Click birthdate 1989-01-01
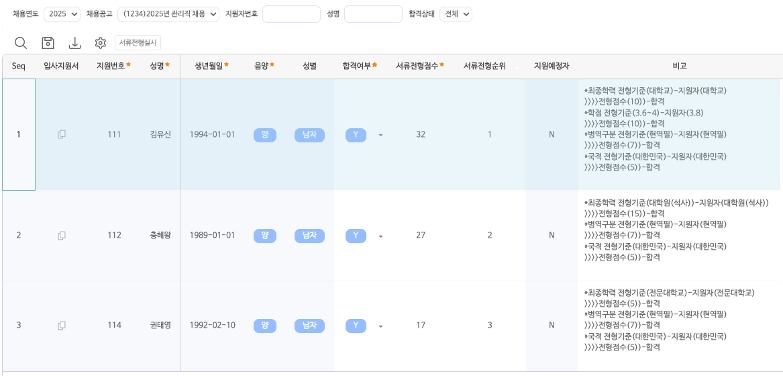The height and width of the screenshot is (376, 783). pos(212,235)
